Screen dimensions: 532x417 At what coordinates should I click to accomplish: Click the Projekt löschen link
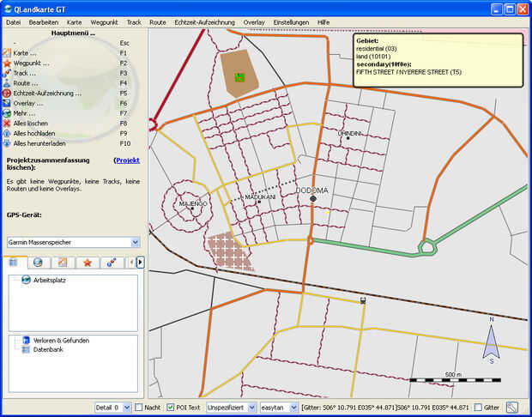[126, 160]
